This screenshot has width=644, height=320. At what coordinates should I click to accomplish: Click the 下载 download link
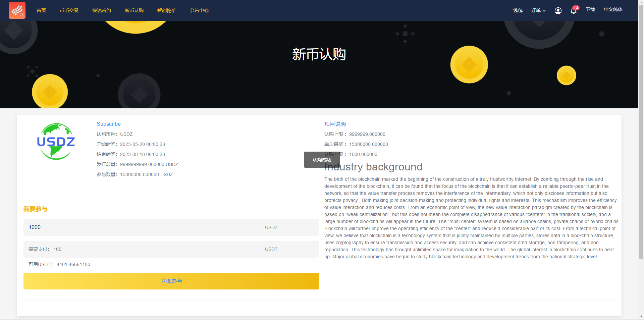[x=590, y=9]
